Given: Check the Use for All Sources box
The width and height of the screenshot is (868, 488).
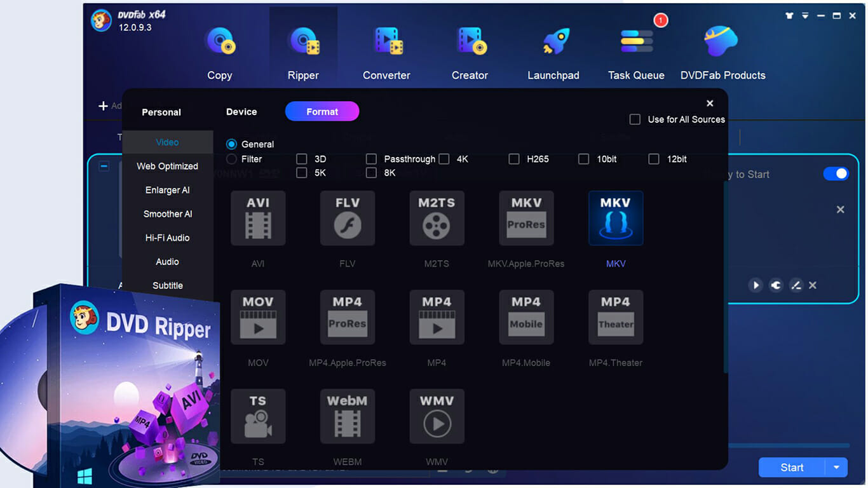Looking at the screenshot, I should pos(634,119).
